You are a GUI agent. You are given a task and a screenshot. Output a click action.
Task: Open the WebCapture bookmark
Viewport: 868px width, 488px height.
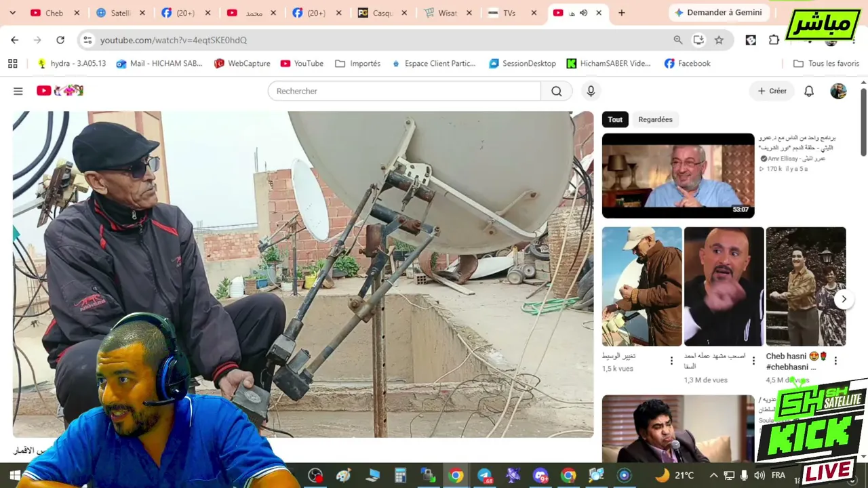click(242, 64)
